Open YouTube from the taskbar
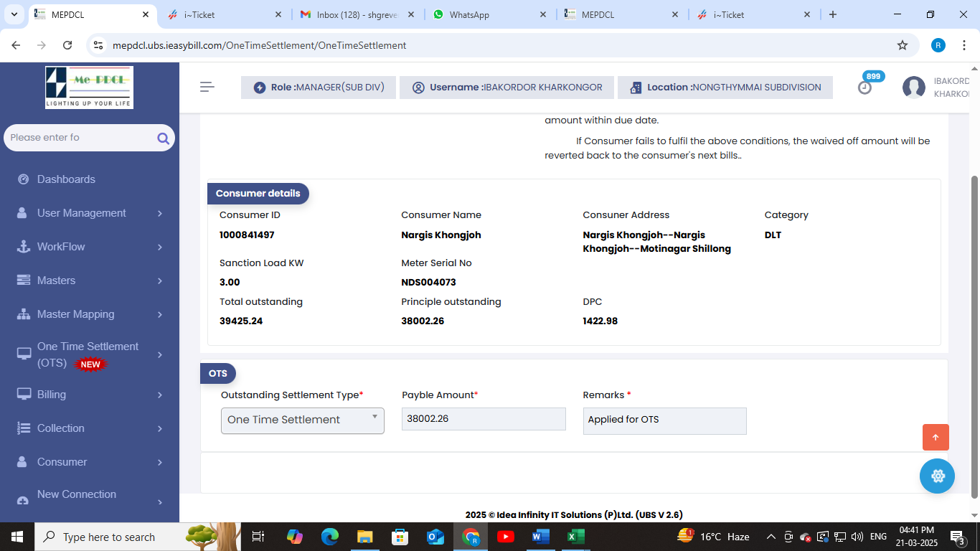Screen dimensions: 980x551 506,537
